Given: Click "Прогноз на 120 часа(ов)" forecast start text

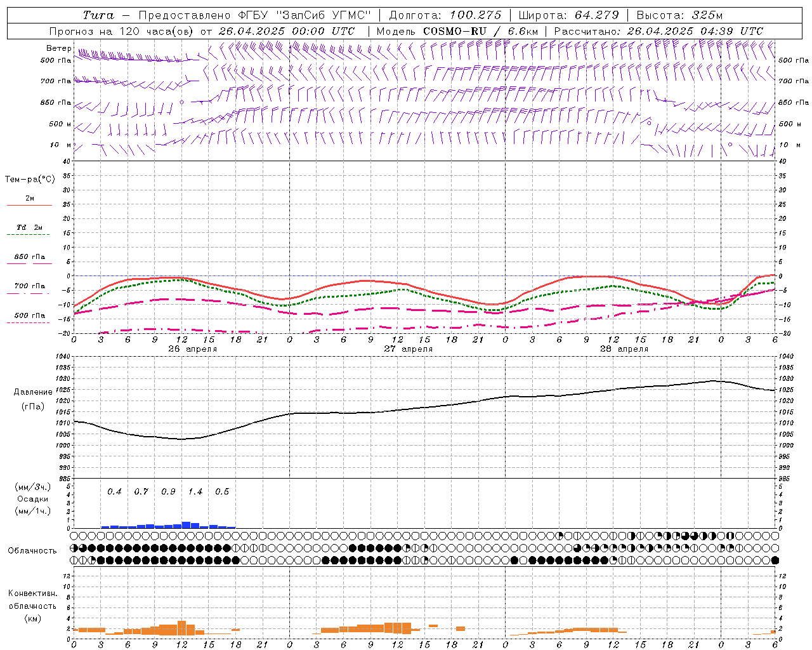Looking at the screenshot, I should click(x=122, y=31).
